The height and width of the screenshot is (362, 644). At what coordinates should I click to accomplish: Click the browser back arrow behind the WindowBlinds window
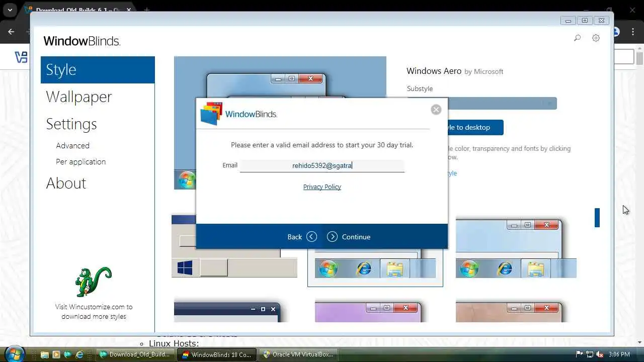(x=11, y=32)
